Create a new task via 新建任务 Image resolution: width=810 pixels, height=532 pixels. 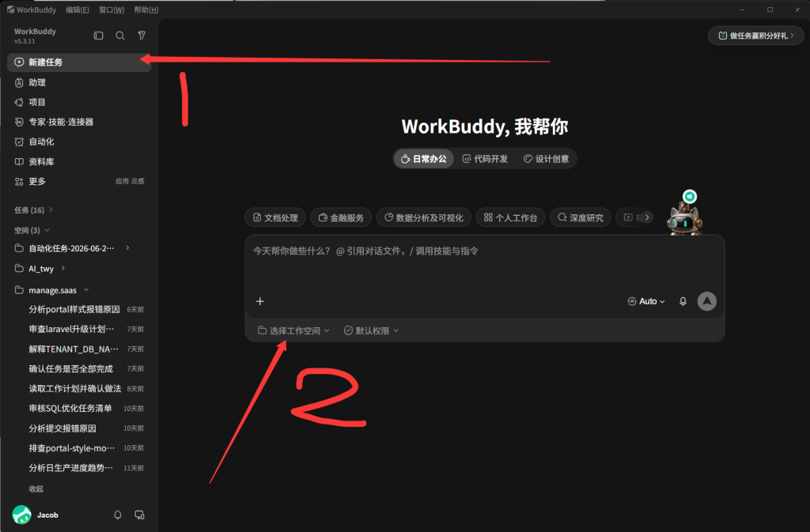tap(79, 62)
